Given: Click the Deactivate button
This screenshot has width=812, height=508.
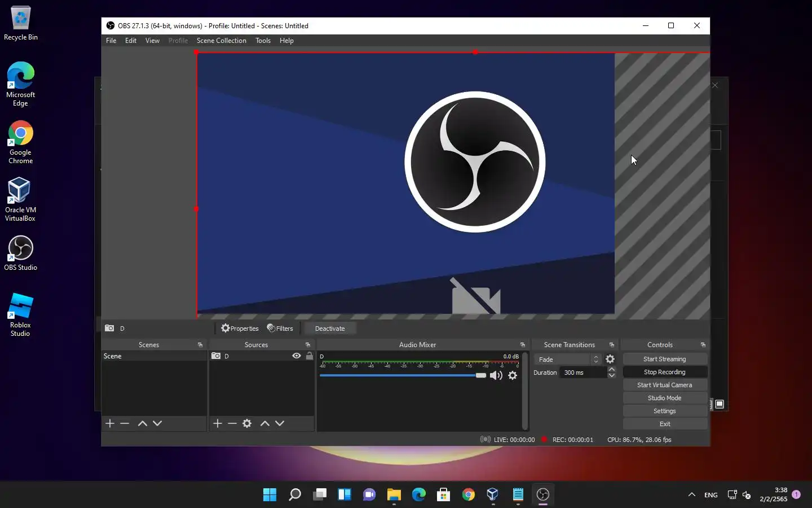Looking at the screenshot, I should coord(330,329).
